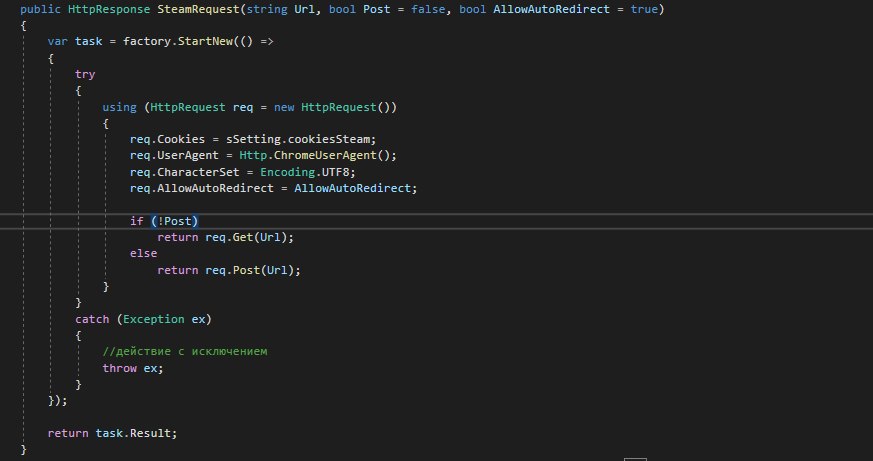Viewport: 873px width, 461px height.
Task: Click the Post method in req.Post(Url)
Action: pos(246,270)
